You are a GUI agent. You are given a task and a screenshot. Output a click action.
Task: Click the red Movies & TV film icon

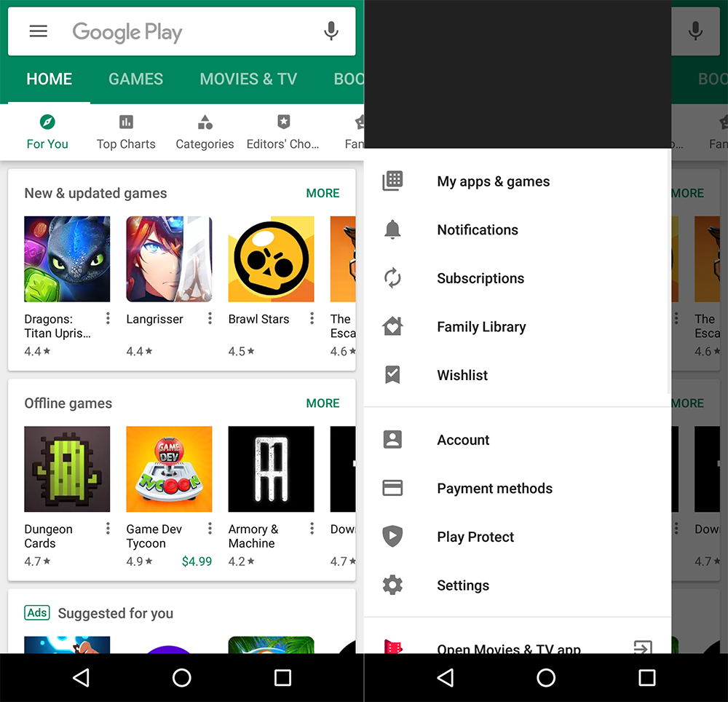(x=393, y=646)
